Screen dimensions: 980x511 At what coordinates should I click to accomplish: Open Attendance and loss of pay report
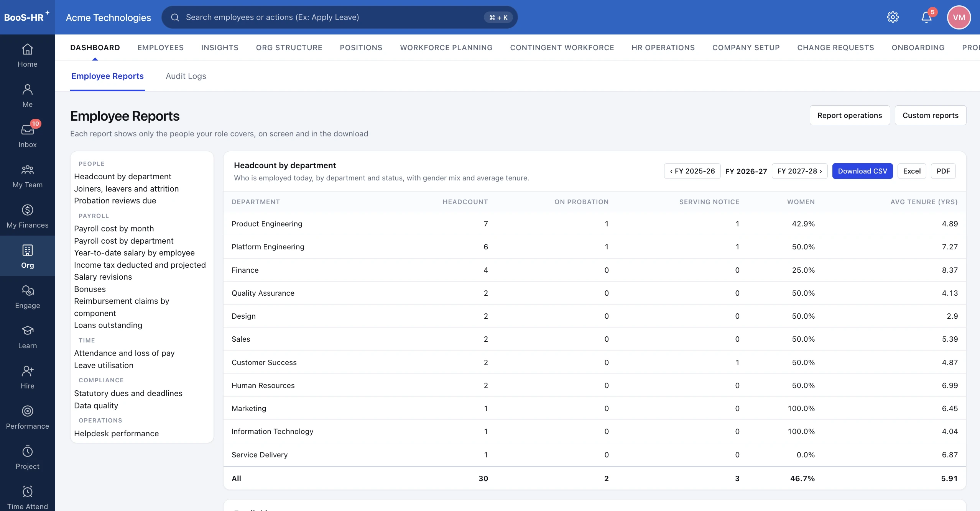[124, 353]
